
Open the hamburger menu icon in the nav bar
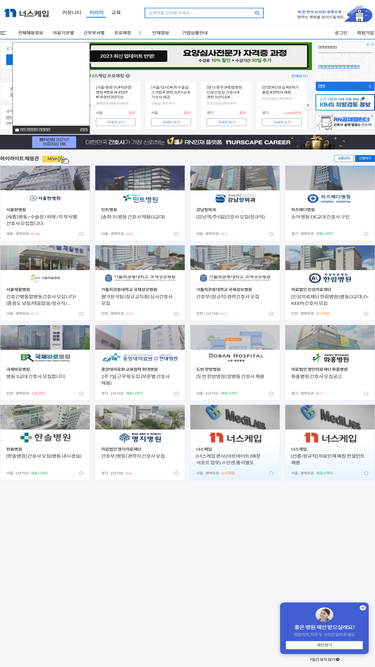coord(3,33)
